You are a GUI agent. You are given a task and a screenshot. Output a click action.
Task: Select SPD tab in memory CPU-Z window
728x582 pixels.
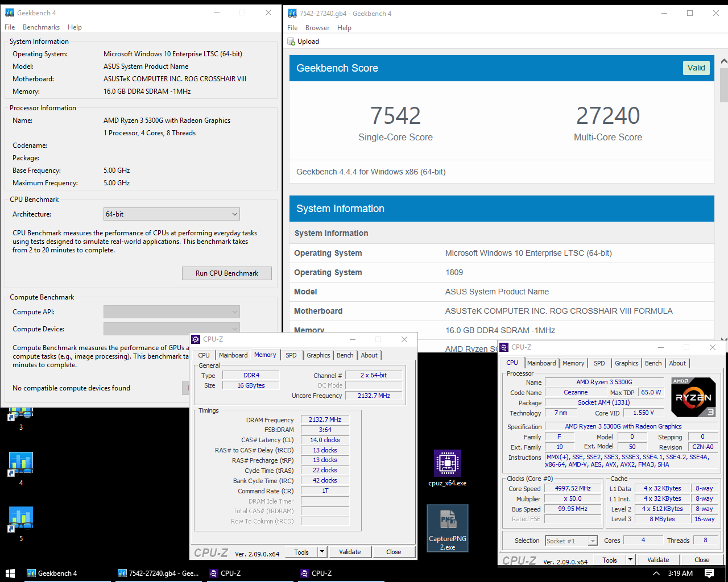[291, 355]
